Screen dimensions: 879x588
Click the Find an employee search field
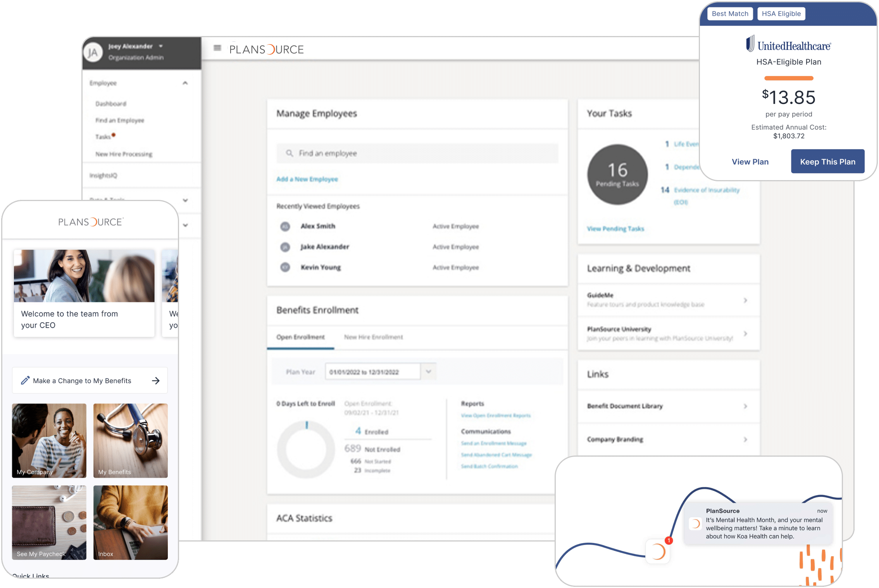pyautogui.click(x=417, y=153)
